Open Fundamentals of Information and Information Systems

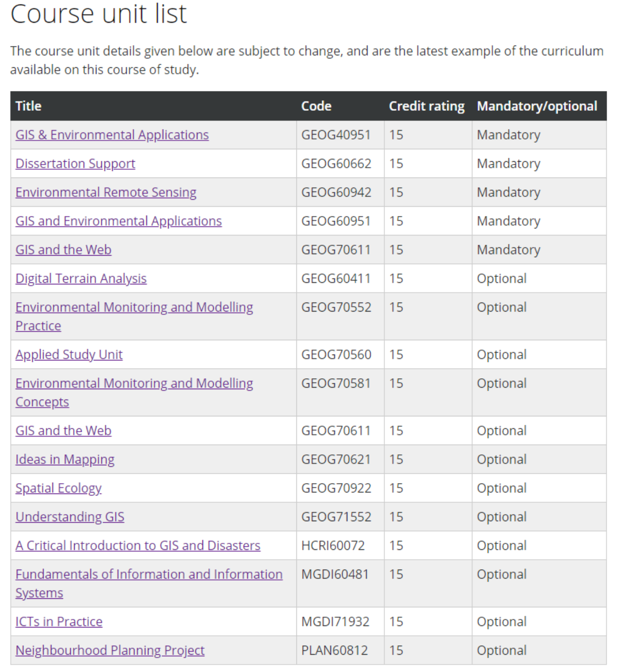(x=149, y=575)
